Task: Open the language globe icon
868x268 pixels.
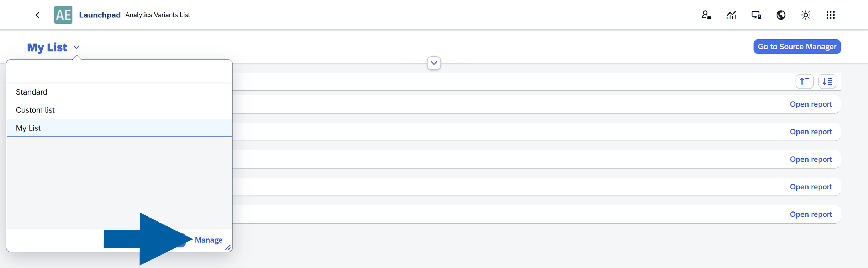Action: point(781,15)
